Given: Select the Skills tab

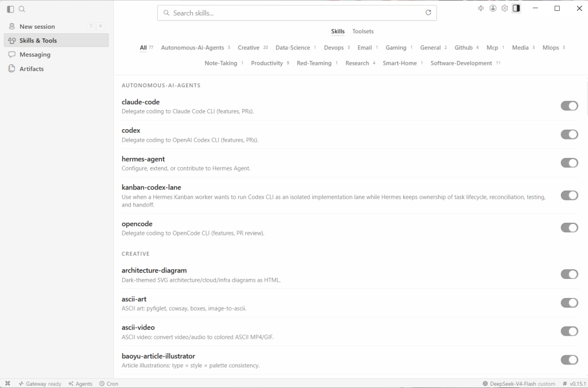Looking at the screenshot, I should click(x=338, y=32).
